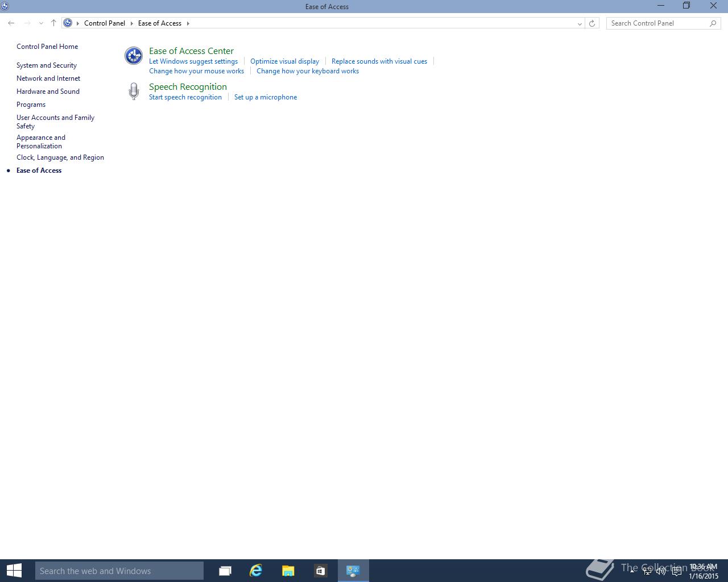Show hidden system tray icons
Screen dimensions: 728x582
click(x=632, y=571)
